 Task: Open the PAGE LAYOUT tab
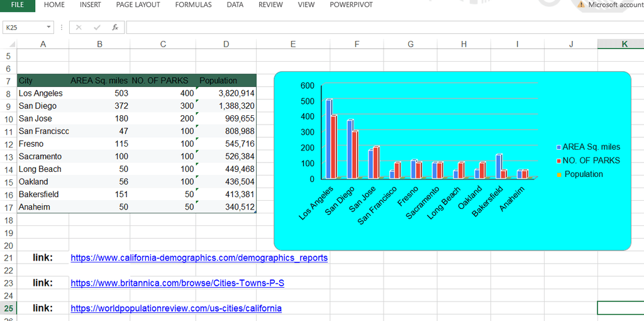click(x=138, y=4)
